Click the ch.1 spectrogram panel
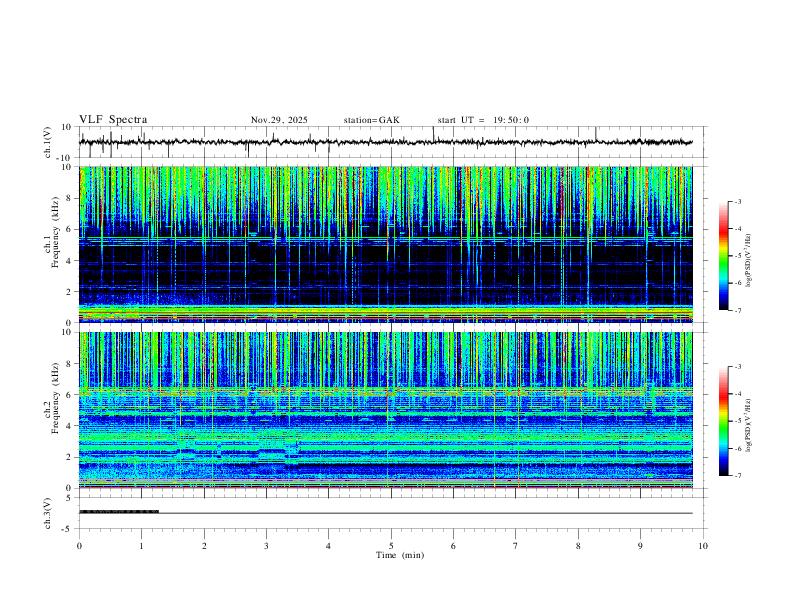Screen dimensions: 792x612 click(385, 244)
